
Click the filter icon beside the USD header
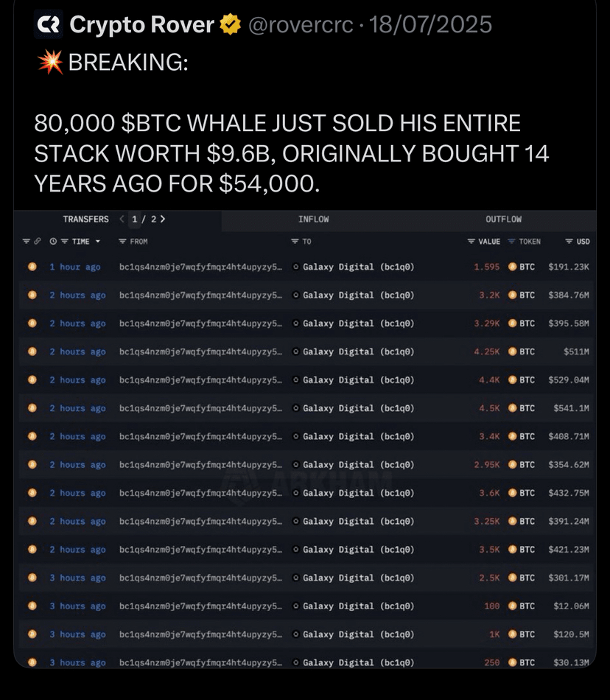569,242
